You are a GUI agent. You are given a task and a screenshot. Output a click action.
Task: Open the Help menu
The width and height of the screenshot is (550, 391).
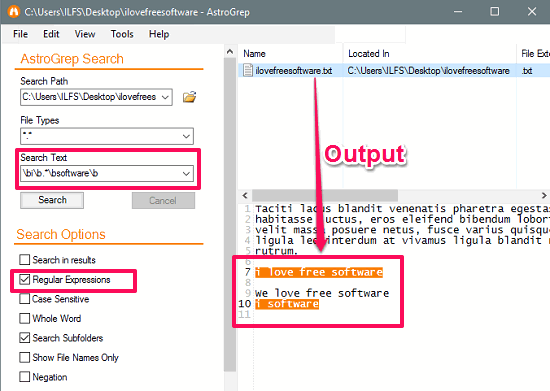(x=159, y=34)
